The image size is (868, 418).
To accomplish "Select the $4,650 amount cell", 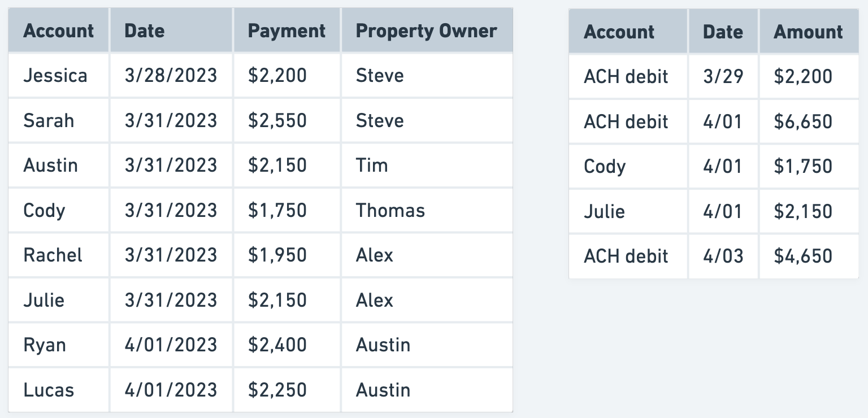I will point(803,256).
